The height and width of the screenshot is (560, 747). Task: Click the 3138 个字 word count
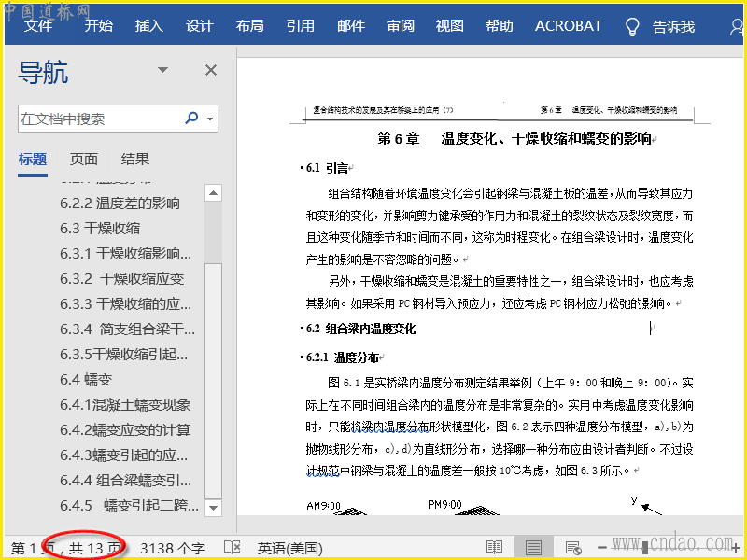point(173,549)
